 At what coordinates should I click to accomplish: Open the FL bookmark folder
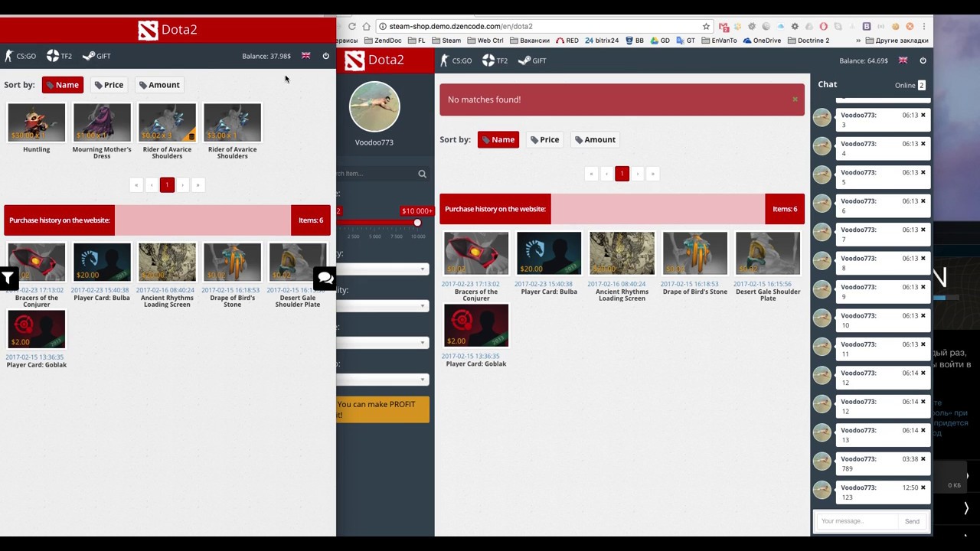coord(417,41)
